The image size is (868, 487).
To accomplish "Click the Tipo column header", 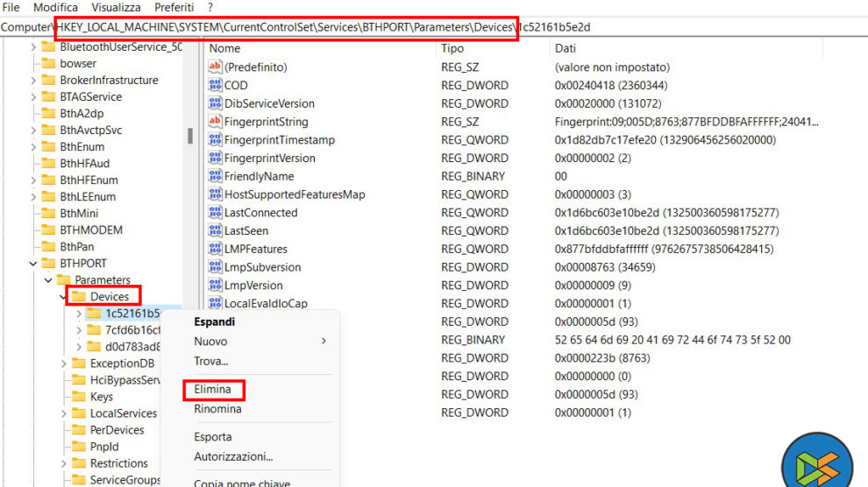I will coord(452,48).
